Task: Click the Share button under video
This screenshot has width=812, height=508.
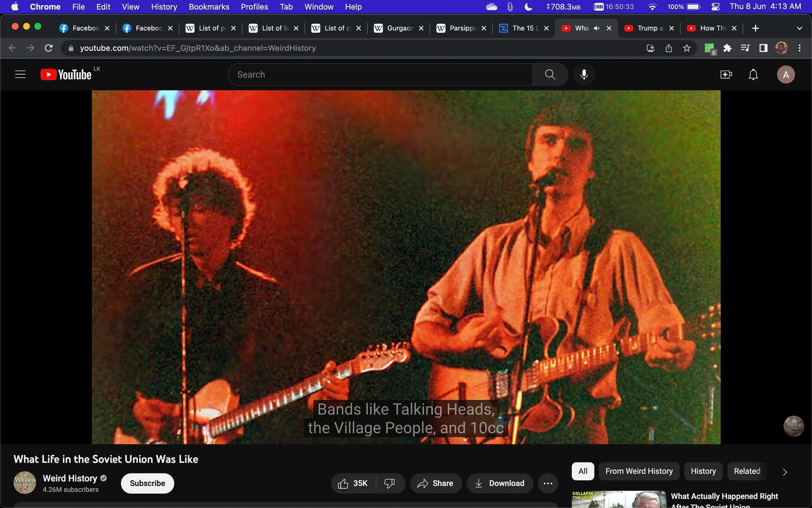Action: point(436,483)
